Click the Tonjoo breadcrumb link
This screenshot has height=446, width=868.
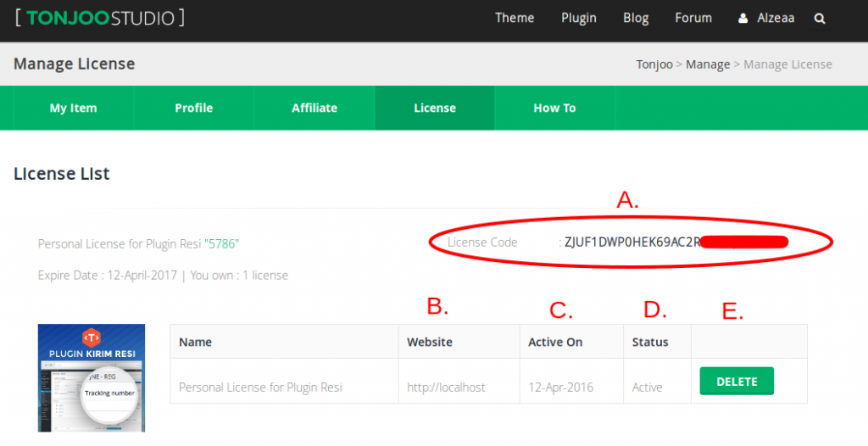(654, 64)
